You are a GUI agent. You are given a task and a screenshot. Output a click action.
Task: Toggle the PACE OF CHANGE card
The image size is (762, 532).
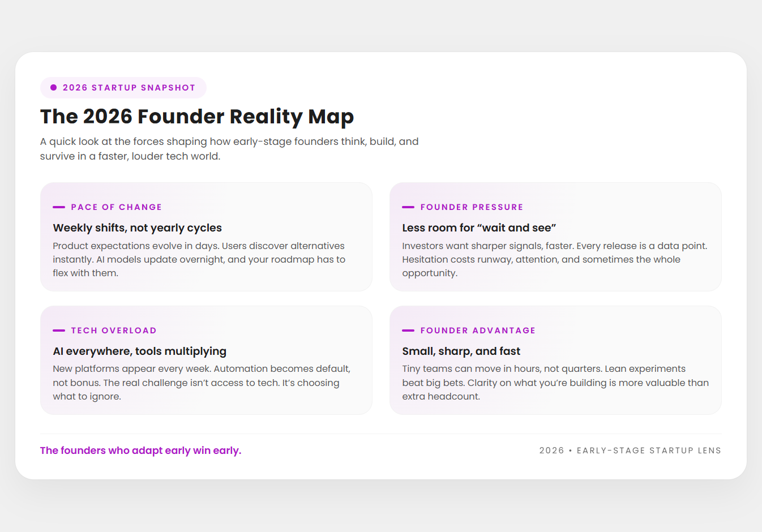[206, 237]
